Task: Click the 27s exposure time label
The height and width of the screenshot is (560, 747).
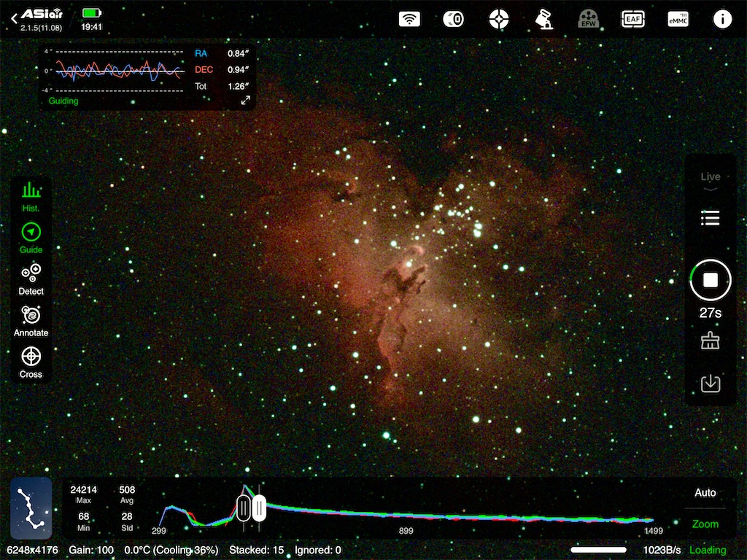Action: coord(711,313)
